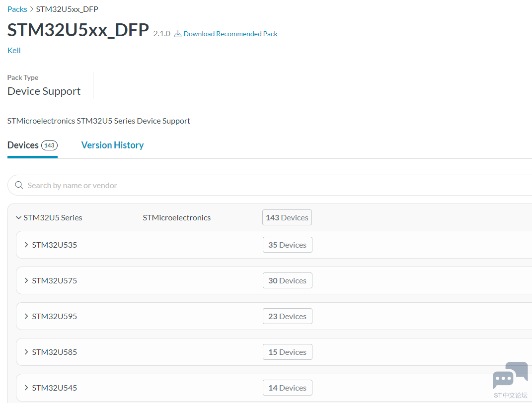Click the Series Device Support description

coord(98,121)
